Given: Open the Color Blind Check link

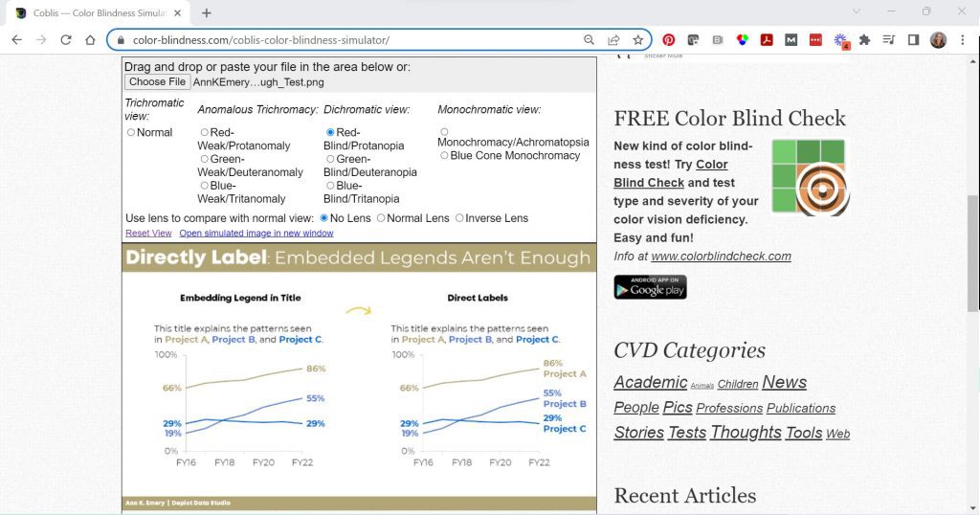Looking at the screenshot, I should pyautogui.click(x=671, y=174).
